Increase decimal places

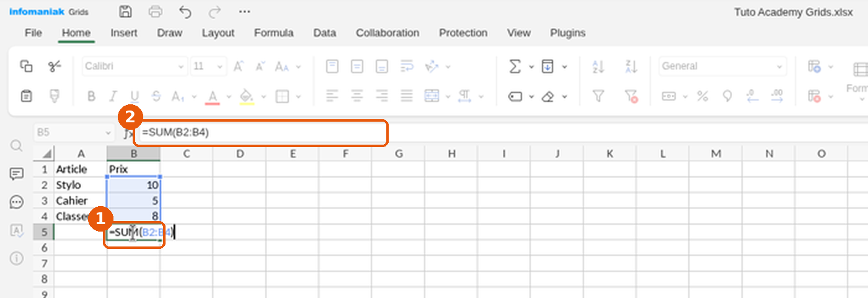pos(777,96)
